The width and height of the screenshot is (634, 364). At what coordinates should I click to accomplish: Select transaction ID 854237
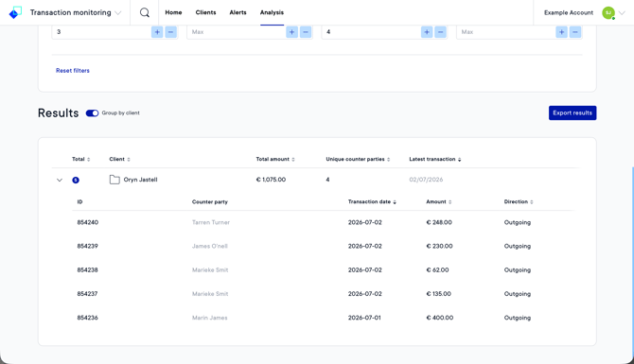87,294
